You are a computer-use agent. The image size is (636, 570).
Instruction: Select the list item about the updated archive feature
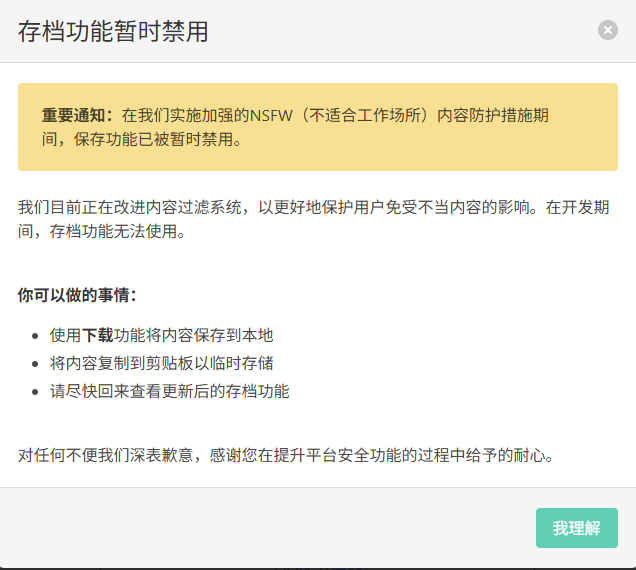[x=170, y=391]
